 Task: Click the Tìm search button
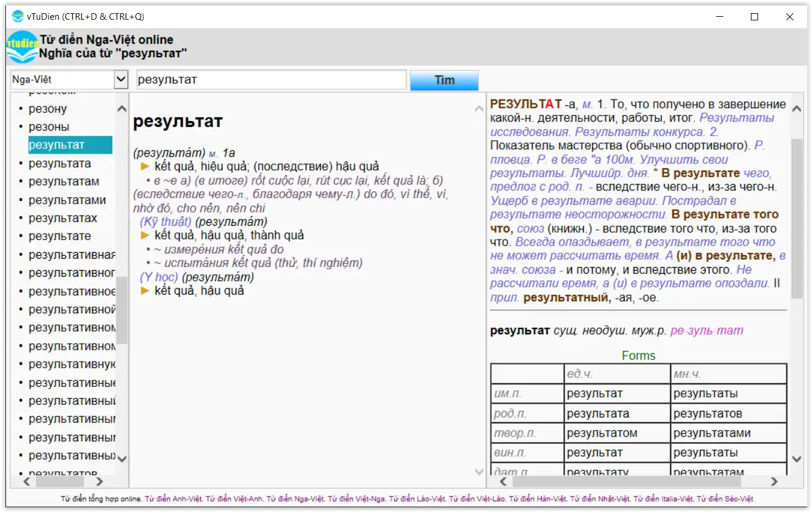(x=444, y=80)
